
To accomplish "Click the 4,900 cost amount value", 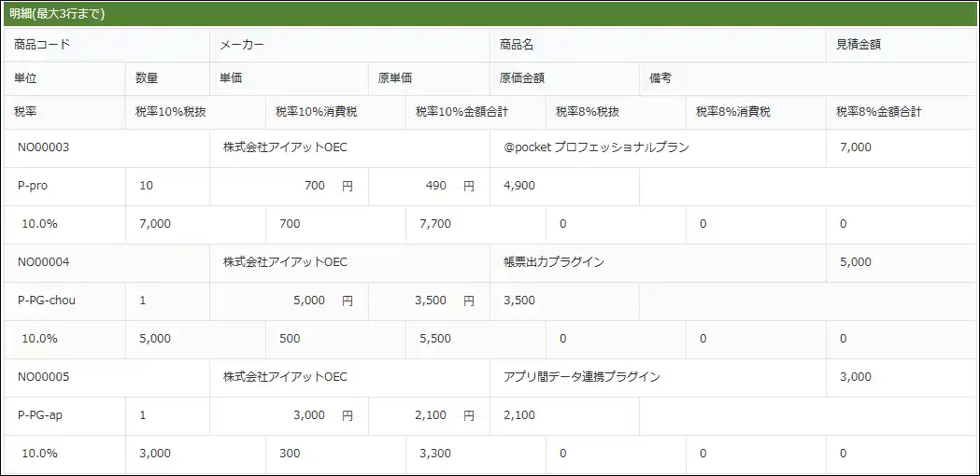I will pyautogui.click(x=519, y=186).
